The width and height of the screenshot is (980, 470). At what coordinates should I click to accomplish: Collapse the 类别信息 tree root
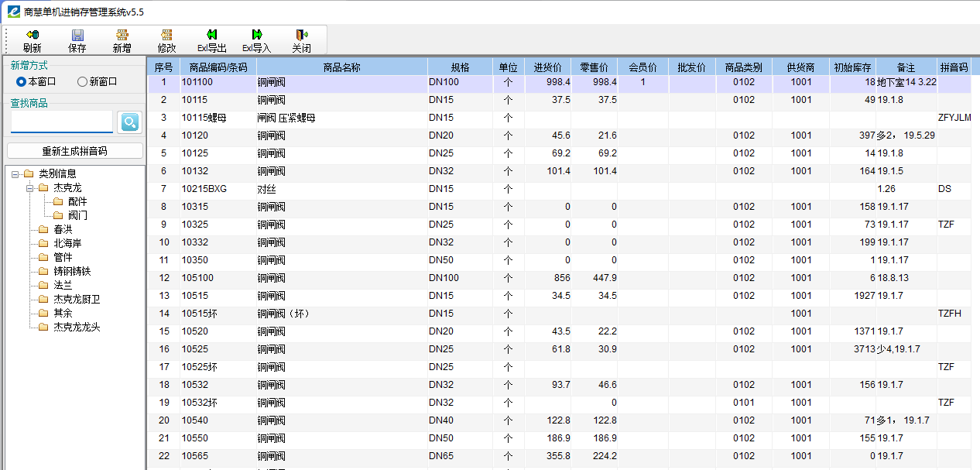point(15,173)
